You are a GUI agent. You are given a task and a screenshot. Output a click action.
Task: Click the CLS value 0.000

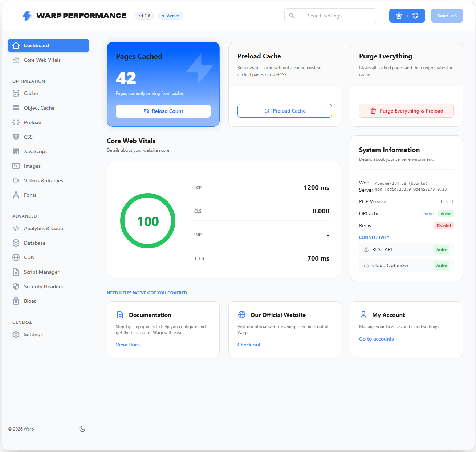pyautogui.click(x=321, y=211)
